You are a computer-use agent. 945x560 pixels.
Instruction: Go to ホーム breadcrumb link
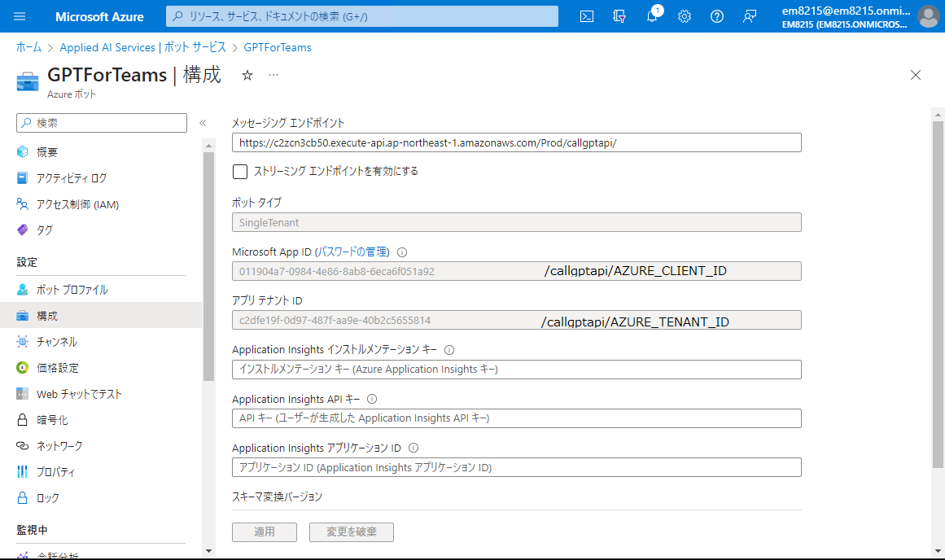click(x=29, y=48)
